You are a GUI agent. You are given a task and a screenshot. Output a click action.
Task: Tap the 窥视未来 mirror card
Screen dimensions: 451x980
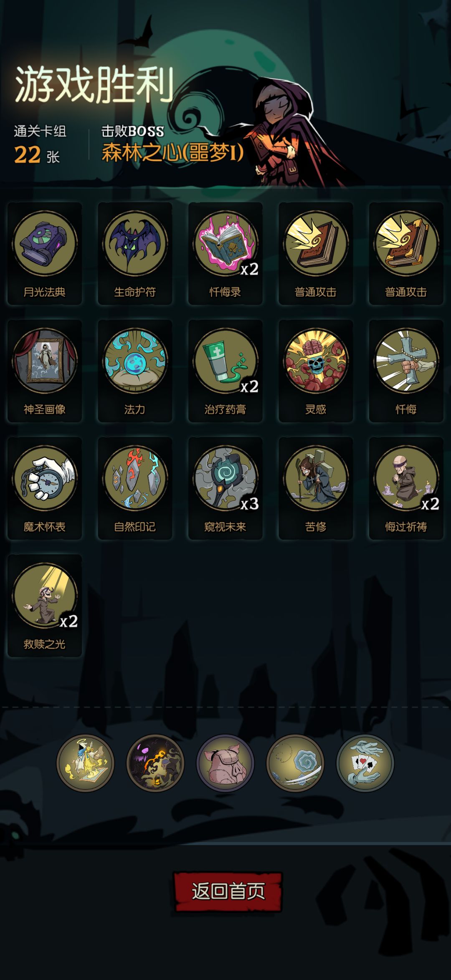[225, 488]
